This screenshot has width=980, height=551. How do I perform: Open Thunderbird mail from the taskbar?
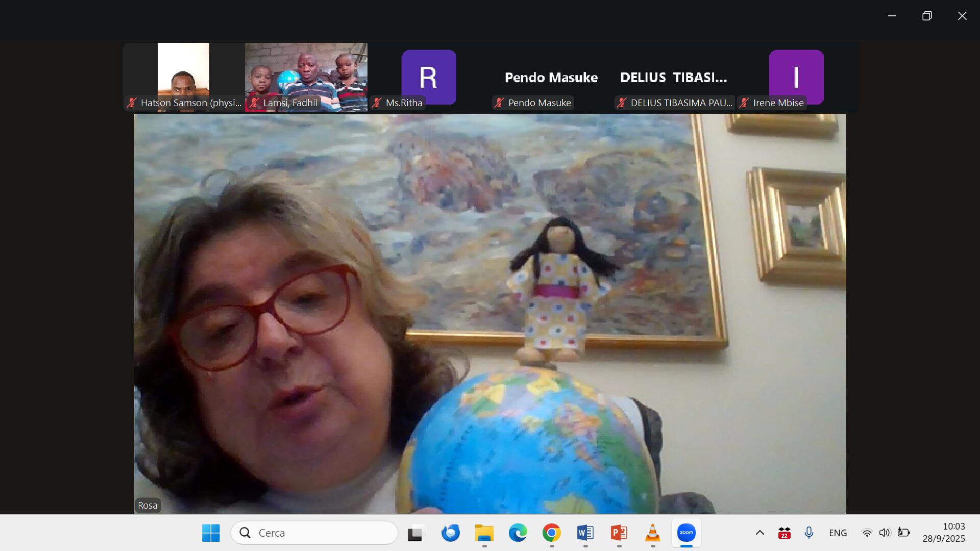pyautogui.click(x=450, y=533)
